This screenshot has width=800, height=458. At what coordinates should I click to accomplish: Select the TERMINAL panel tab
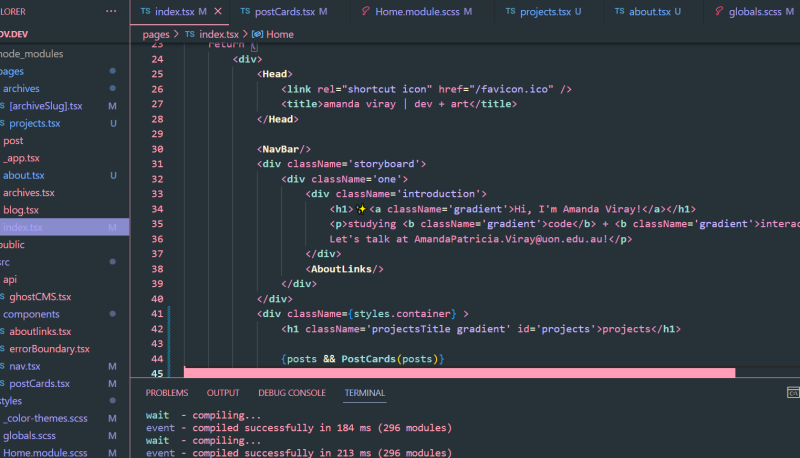[364, 393]
